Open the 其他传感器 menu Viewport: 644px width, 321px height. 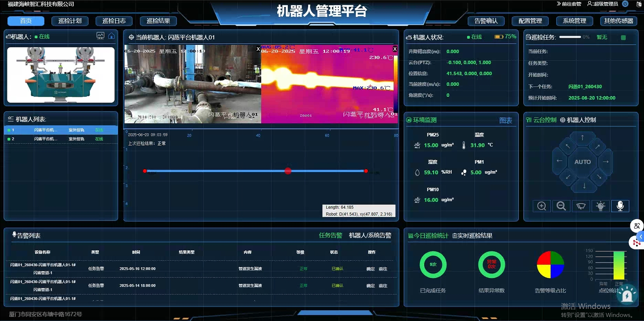click(619, 21)
